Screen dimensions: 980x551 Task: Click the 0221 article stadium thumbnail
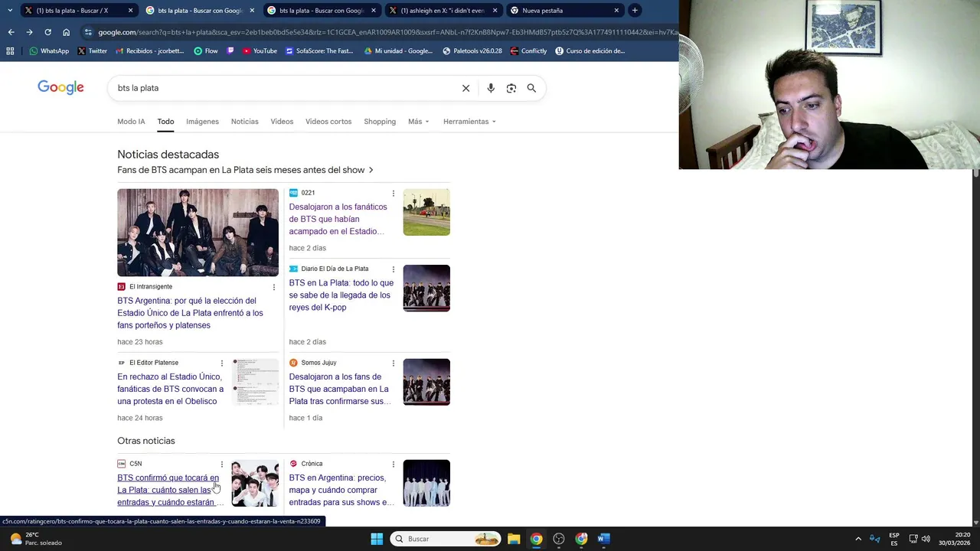click(x=426, y=212)
